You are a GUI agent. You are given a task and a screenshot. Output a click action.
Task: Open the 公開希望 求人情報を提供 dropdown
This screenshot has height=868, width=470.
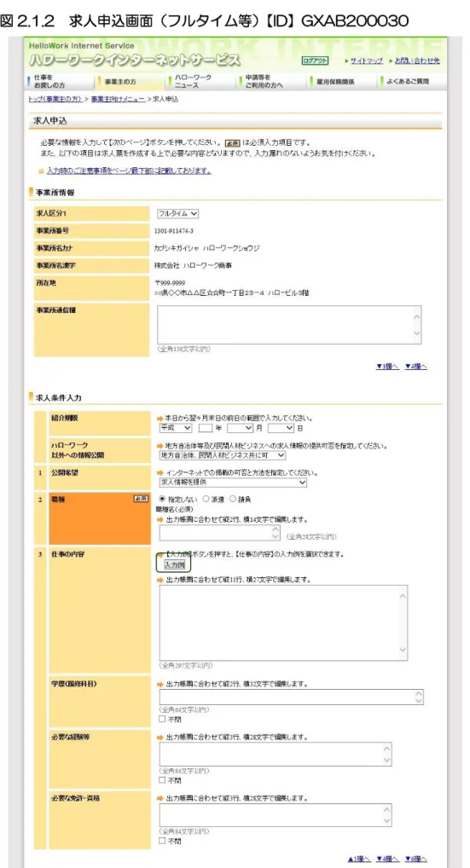(232, 482)
